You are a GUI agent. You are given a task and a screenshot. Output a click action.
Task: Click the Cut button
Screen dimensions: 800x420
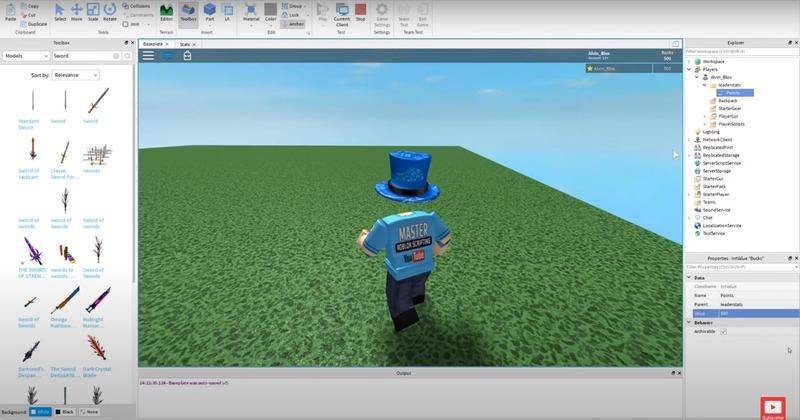pyautogui.click(x=29, y=15)
